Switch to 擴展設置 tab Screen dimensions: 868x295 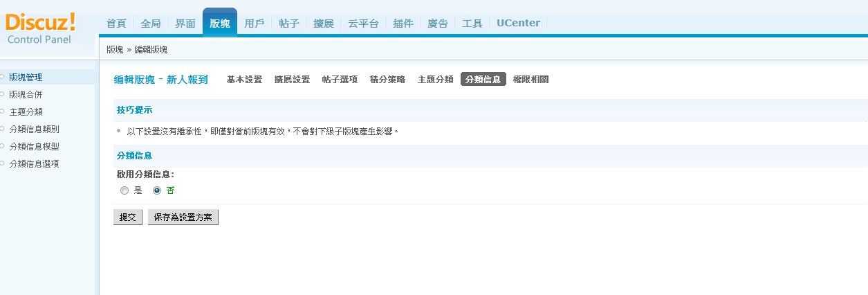[x=292, y=80]
